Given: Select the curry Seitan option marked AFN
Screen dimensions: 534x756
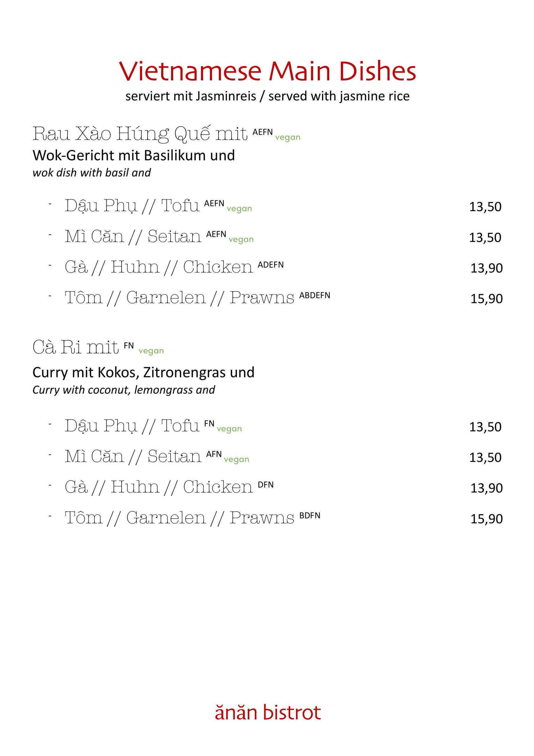Looking at the screenshot, I should [x=133, y=456].
